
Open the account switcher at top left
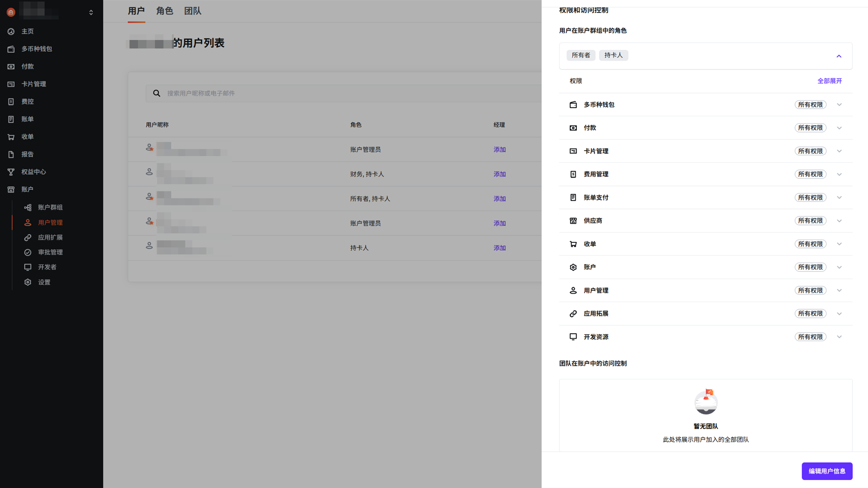coord(91,12)
